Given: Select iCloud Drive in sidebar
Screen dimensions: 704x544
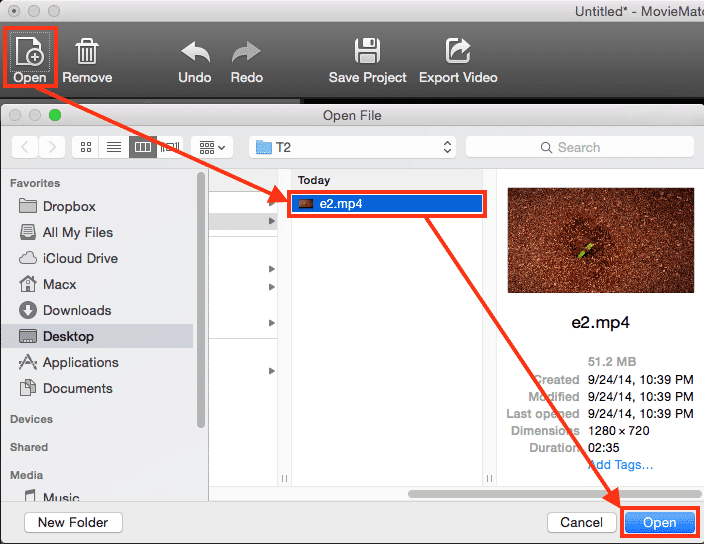Looking at the screenshot, I should tap(98, 259).
